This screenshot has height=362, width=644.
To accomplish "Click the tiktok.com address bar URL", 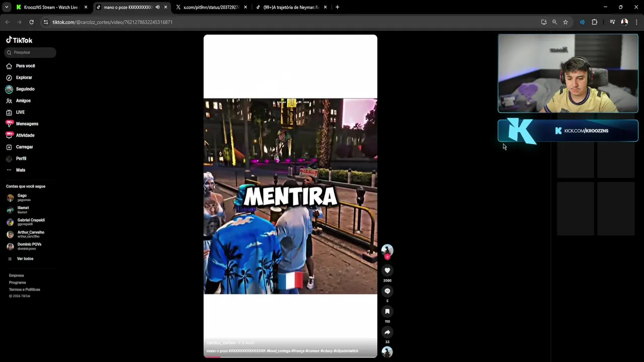I will [x=112, y=22].
